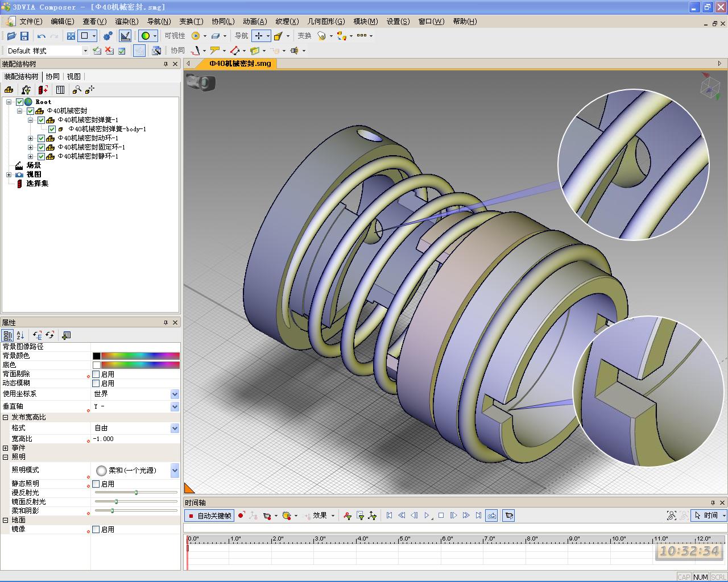This screenshot has height=582, width=728.
Task: Click the filter funnel icon in assembly panel
Action: coord(26,90)
